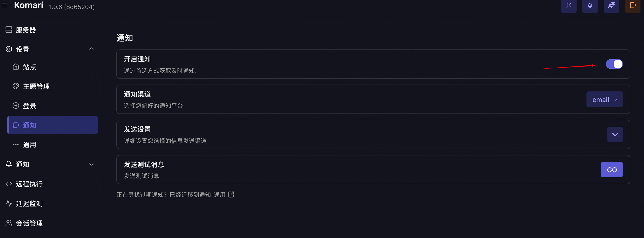Click the external link icon after 通知-通用

[231, 195]
